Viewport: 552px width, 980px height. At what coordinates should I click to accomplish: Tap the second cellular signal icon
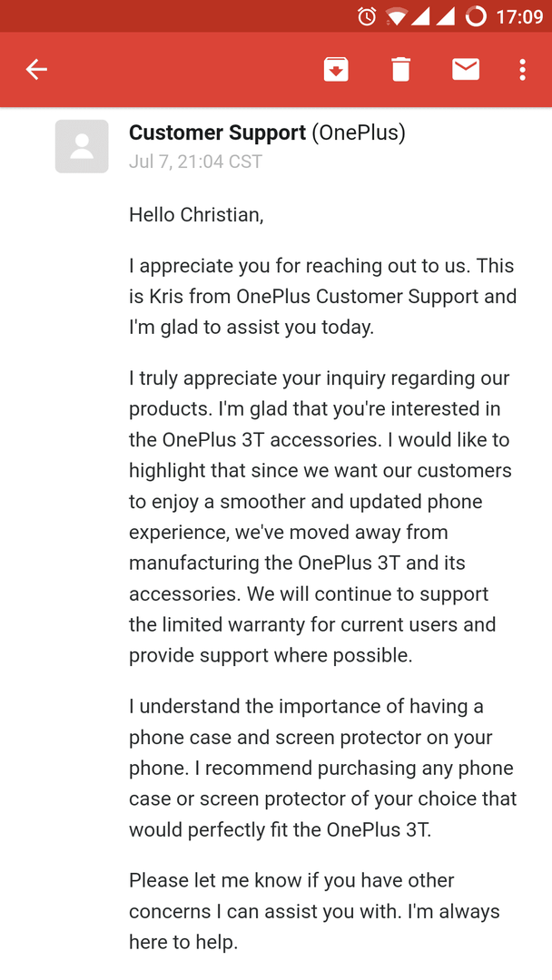pyautogui.click(x=445, y=16)
